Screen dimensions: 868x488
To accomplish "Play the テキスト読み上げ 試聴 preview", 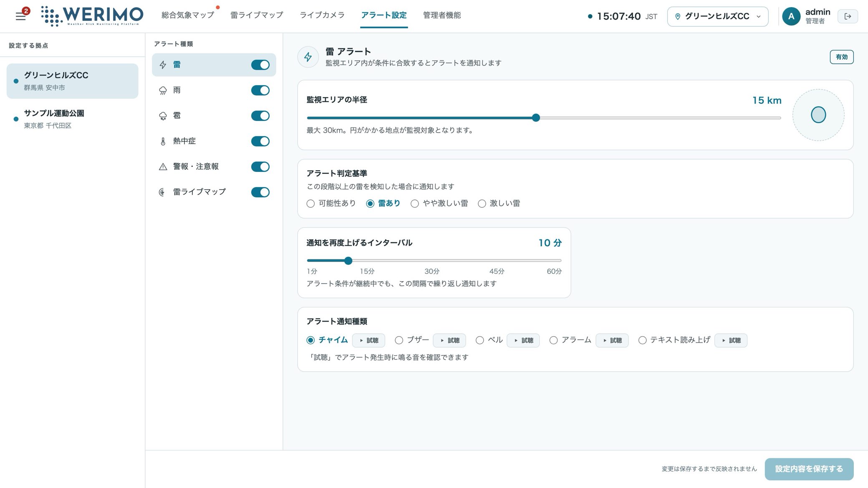I will [x=731, y=340].
